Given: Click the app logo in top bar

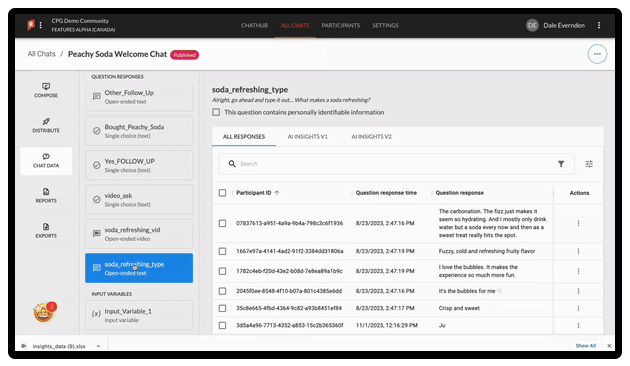Looking at the screenshot, I should point(31,25).
